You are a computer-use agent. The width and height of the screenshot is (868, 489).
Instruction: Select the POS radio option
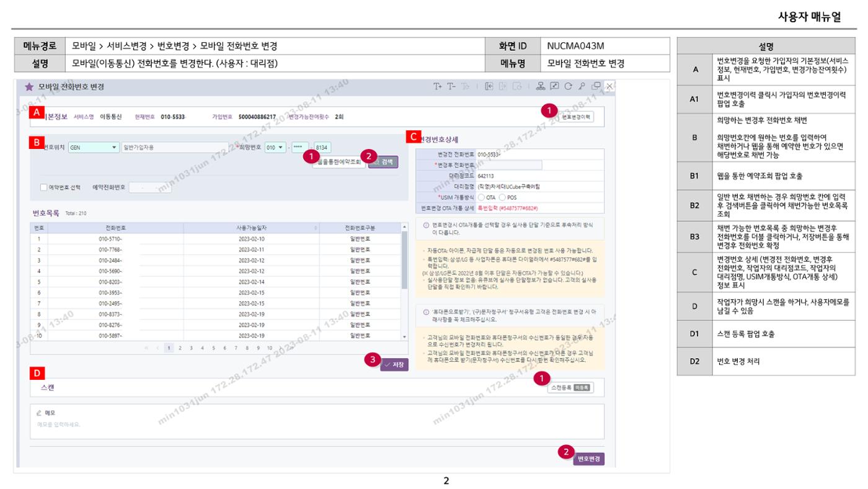point(503,197)
